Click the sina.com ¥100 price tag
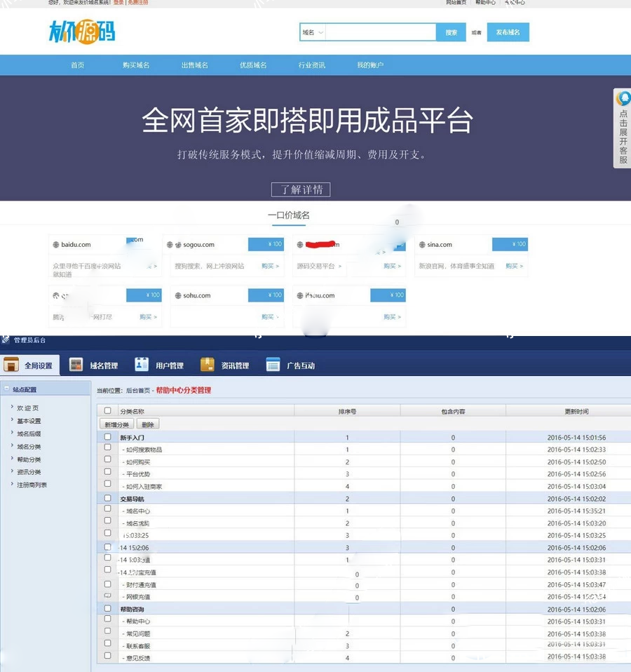The image size is (631, 672). click(x=510, y=244)
